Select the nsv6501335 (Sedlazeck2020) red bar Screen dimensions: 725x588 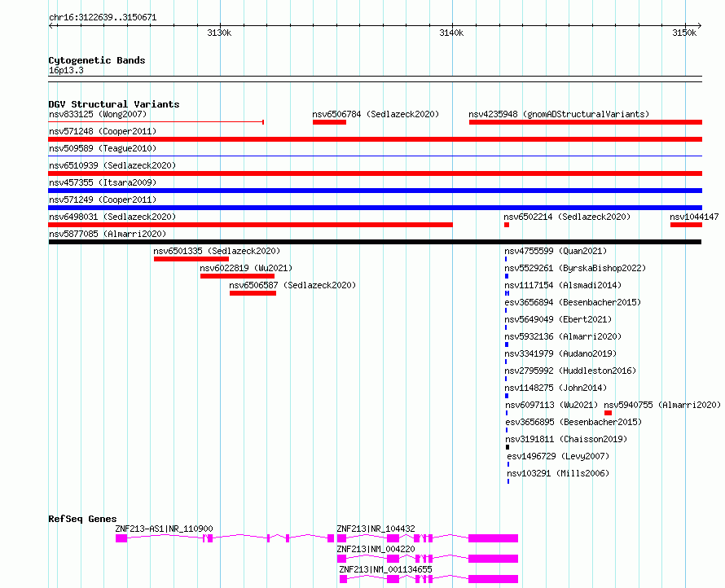pos(191,259)
